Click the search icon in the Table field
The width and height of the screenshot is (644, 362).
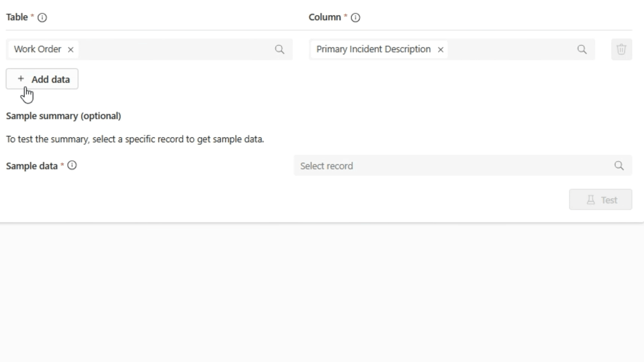pyautogui.click(x=280, y=49)
